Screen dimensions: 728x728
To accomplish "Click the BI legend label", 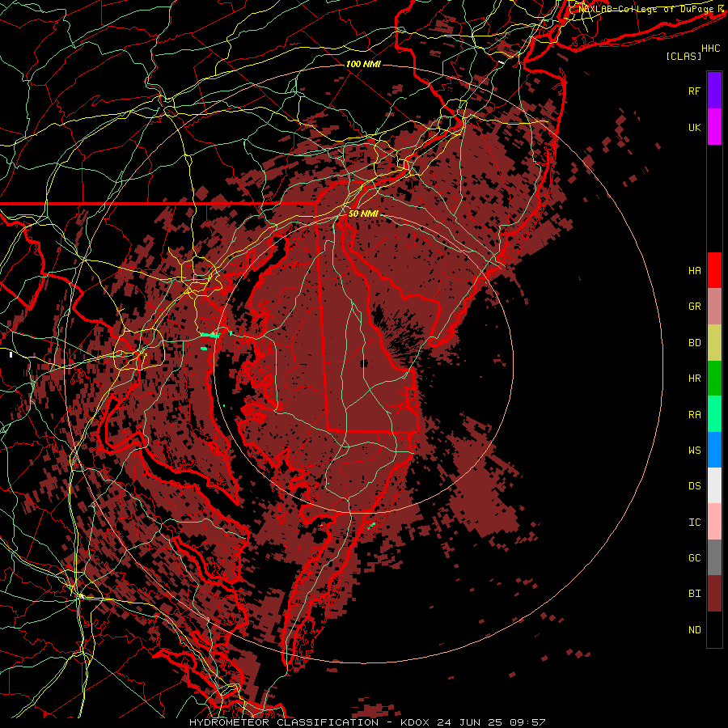I will pos(695,594).
